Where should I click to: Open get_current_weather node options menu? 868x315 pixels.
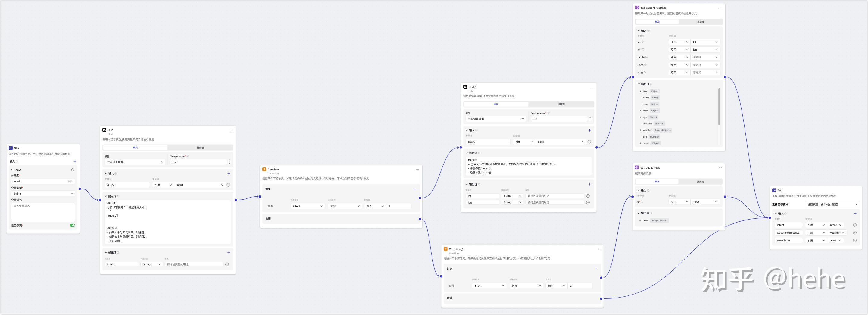(720, 8)
